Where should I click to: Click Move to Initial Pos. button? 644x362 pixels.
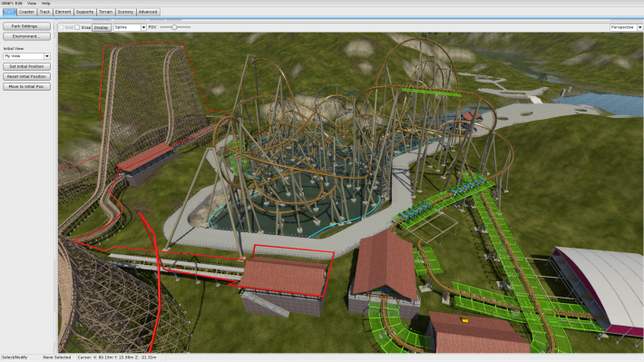tap(26, 87)
